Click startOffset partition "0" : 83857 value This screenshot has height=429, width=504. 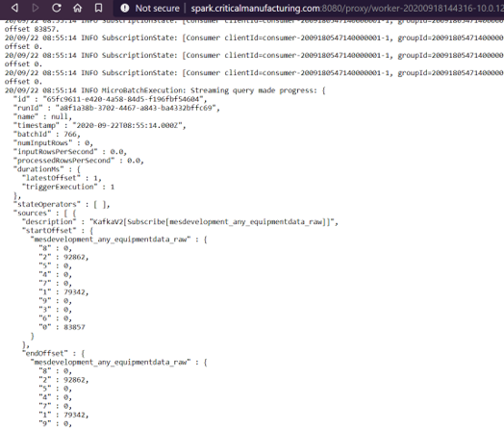pos(74,327)
